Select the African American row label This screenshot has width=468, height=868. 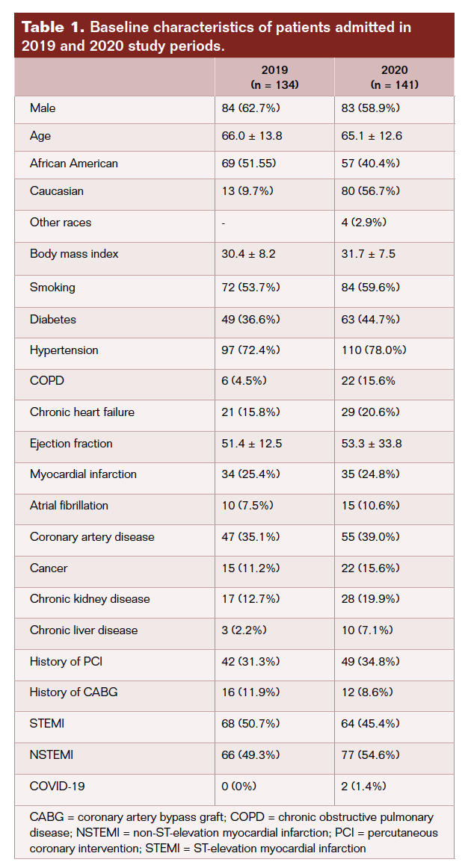(x=74, y=163)
